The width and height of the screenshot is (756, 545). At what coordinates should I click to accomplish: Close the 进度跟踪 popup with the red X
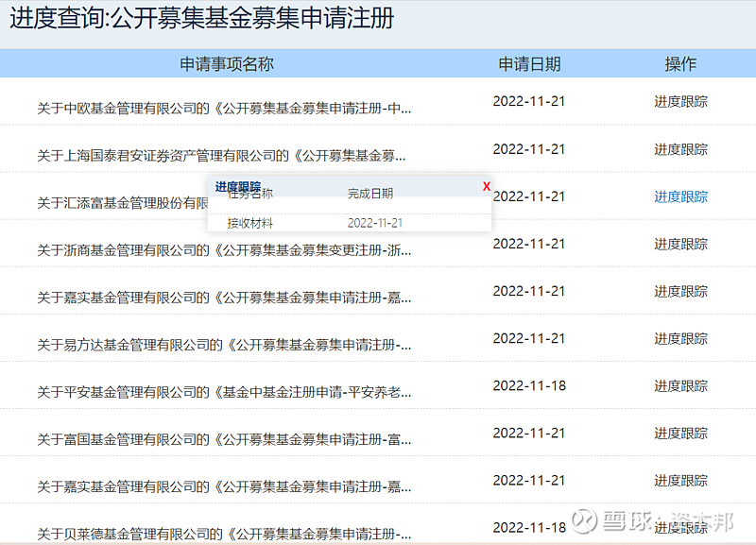click(486, 187)
